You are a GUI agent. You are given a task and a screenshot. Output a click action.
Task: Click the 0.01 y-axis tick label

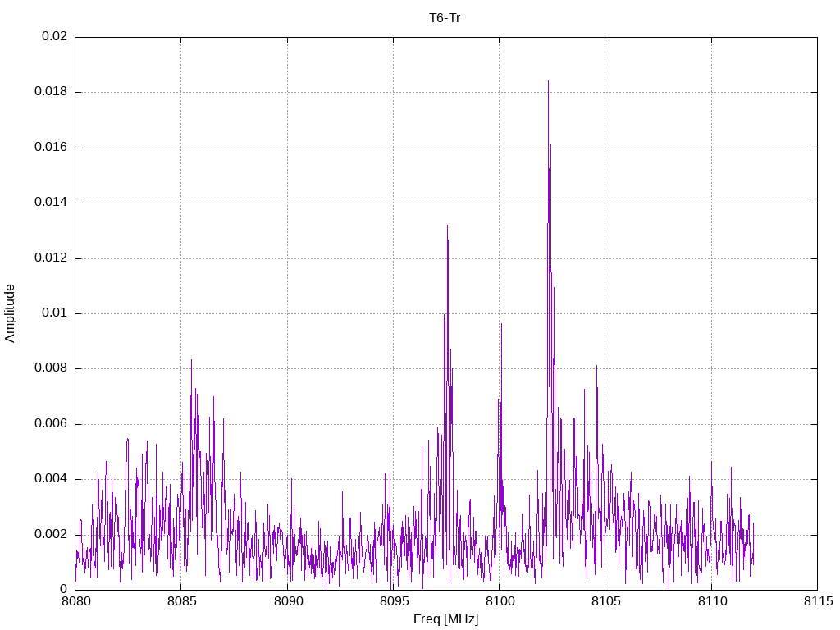click(x=55, y=313)
